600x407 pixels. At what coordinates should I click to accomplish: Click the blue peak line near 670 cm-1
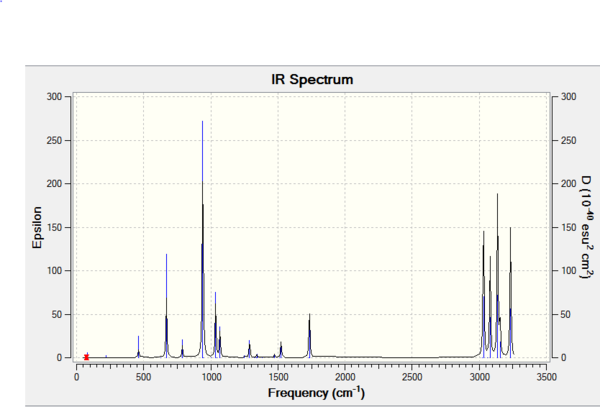pyautogui.click(x=166, y=306)
